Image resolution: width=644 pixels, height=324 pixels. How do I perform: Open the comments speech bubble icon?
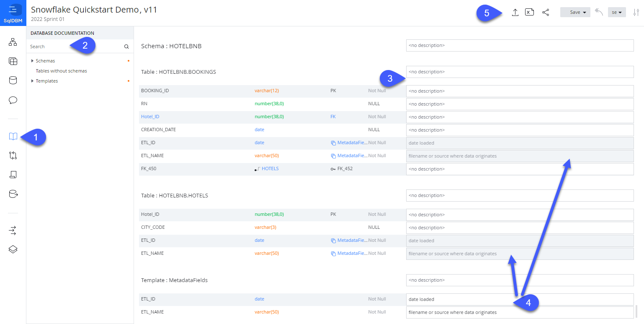(13, 100)
